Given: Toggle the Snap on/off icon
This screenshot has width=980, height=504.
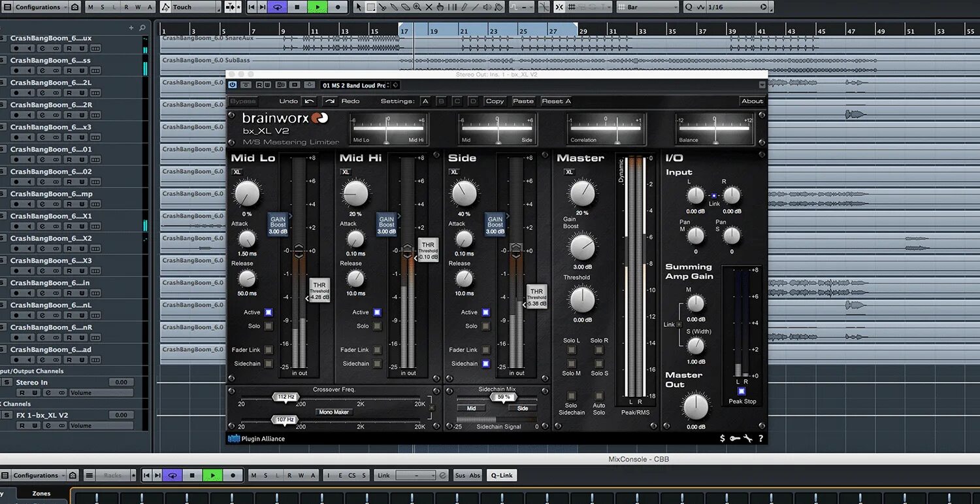Looking at the screenshot, I should (559, 7).
